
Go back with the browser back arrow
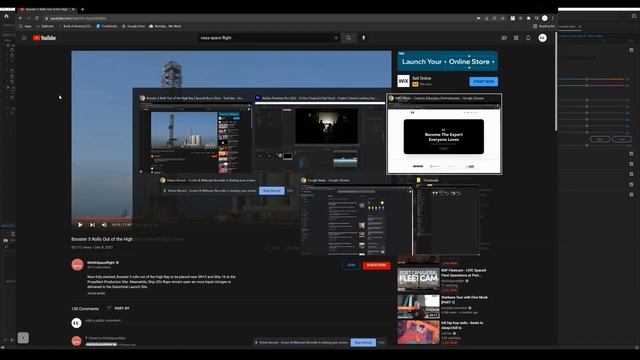20,18
